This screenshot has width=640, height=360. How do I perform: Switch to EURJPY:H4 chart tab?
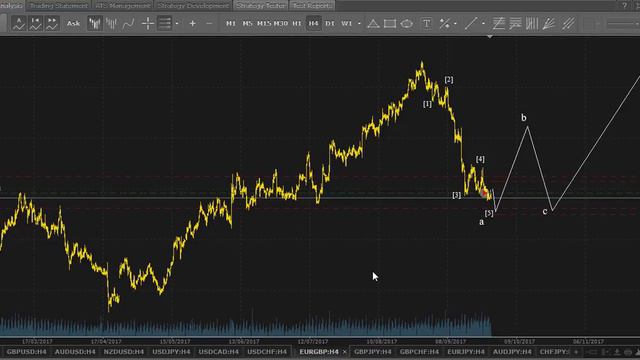466,351
